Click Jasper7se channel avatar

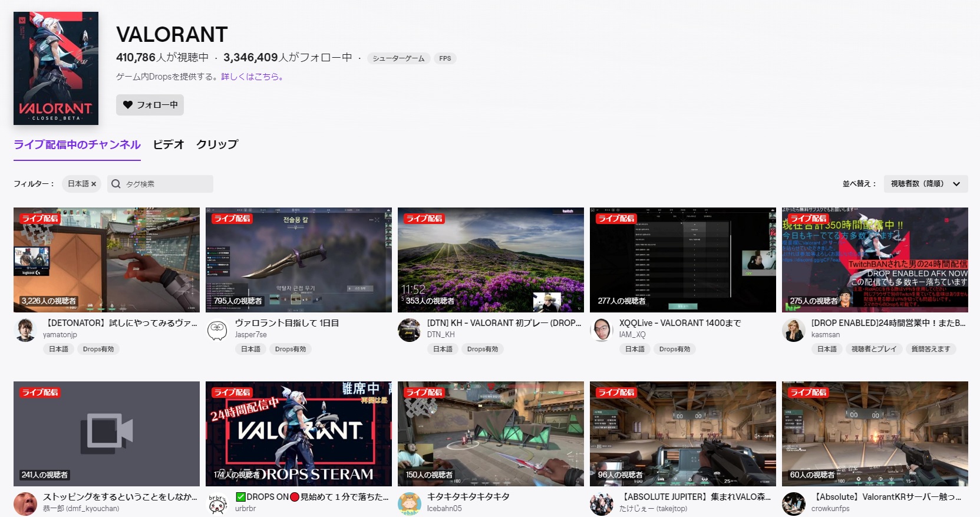pyautogui.click(x=217, y=330)
